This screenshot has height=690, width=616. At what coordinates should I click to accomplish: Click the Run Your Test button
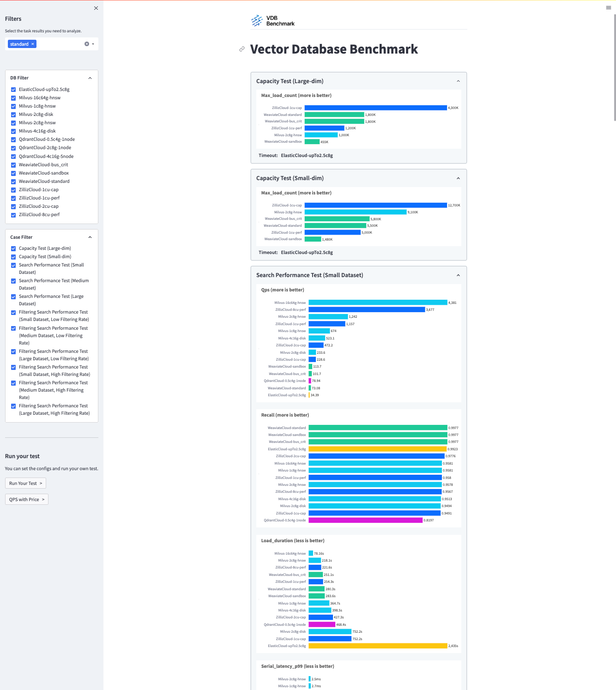(25, 483)
